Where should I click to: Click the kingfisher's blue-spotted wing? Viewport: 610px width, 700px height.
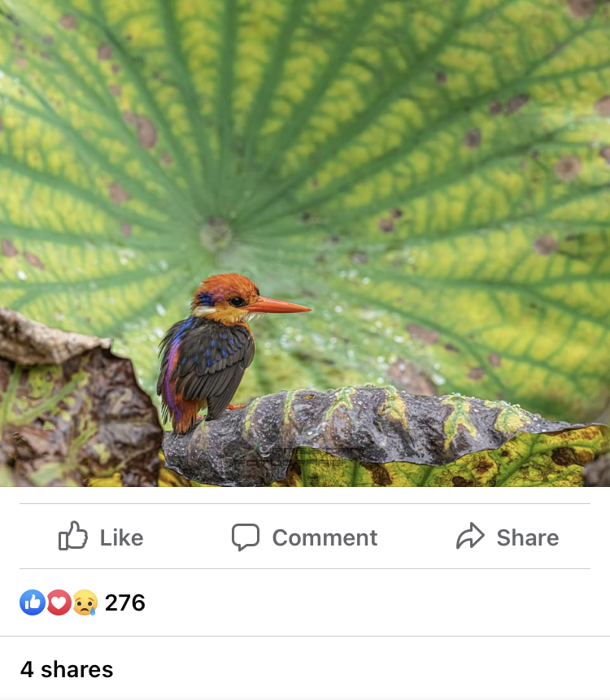pyautogui.click(x=216, y=362)
